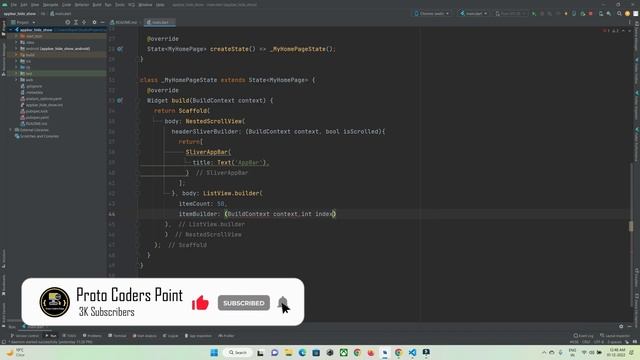The width and height of the screenshot is (640, 360).
Task: Open the main.dart run configuration dropdown
Action: 474,13
